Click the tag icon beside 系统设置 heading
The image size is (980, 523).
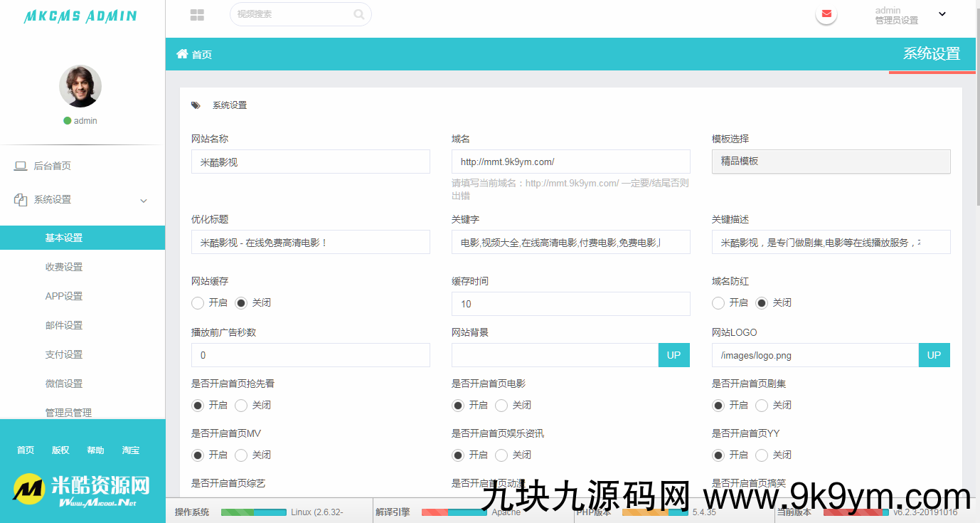click(x=196, y=105)
